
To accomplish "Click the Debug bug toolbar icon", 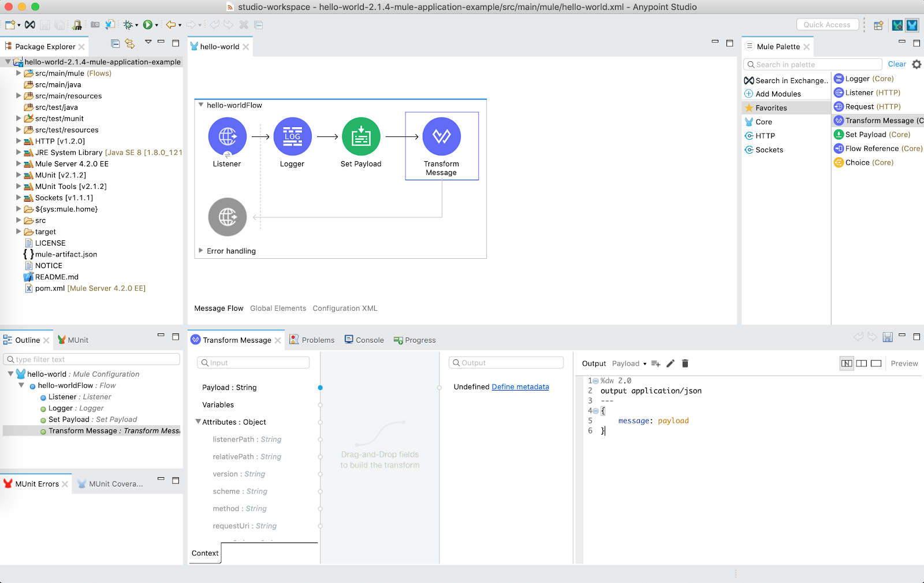I will [128, 25].
